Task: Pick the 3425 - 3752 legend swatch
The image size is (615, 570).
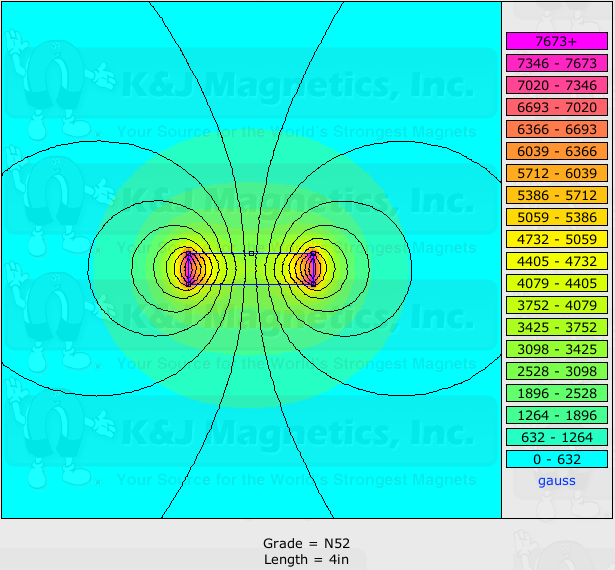Action: click(557, 327)
